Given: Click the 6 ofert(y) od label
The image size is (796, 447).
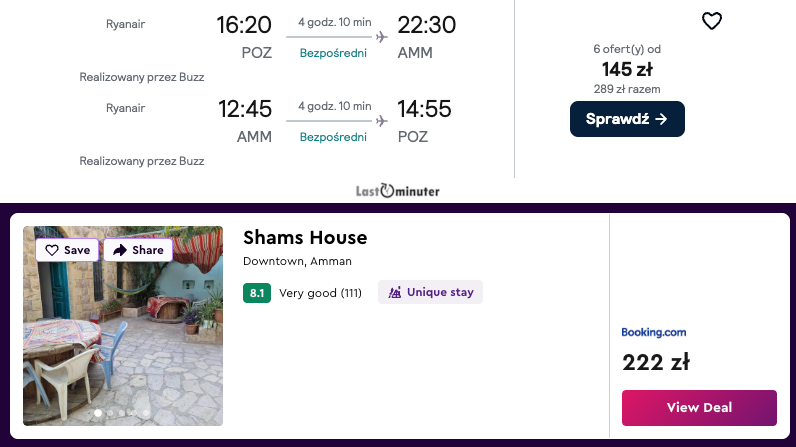Looking at the screenshot, I should point(627,49).
